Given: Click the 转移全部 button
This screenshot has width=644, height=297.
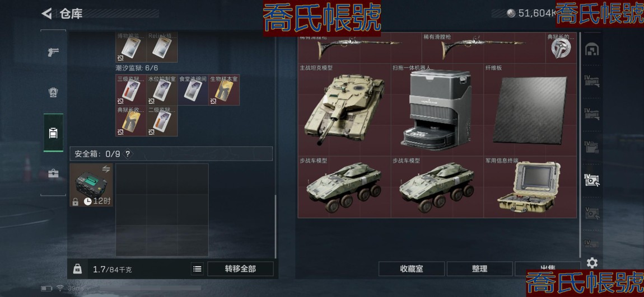Looking at the screenshot, I should pos(240,269).
